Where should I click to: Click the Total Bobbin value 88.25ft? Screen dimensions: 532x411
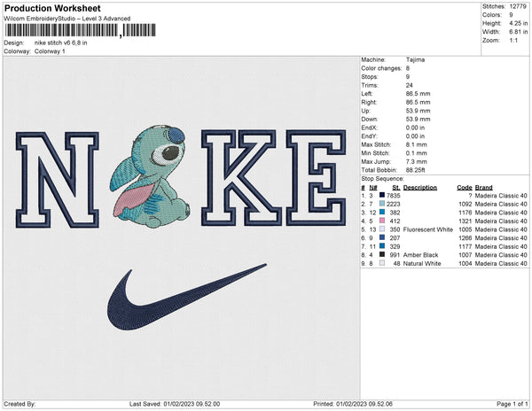click(x=415, y=170)
